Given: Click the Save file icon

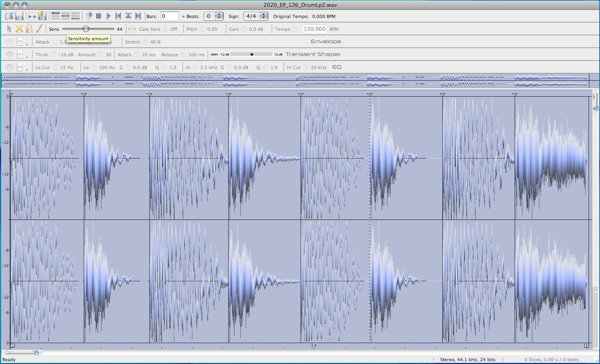Looking at the screenshot, I should (20, 16).
